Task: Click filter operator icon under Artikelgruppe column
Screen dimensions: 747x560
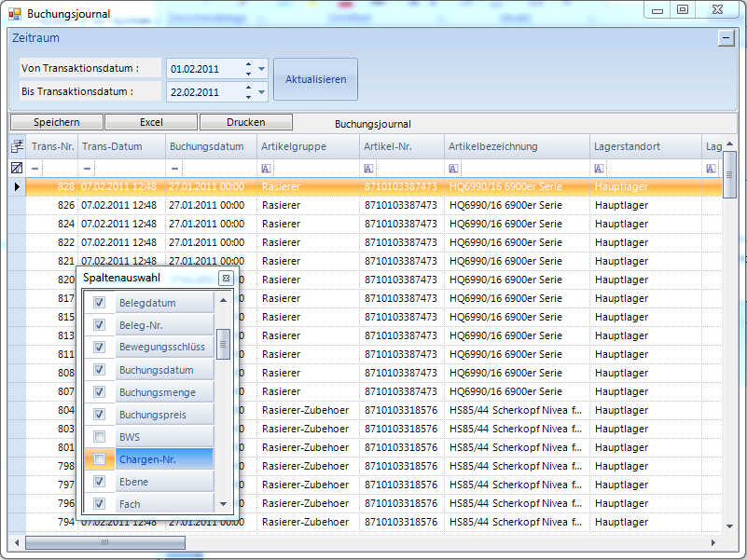Action: [x=267, y=169]
